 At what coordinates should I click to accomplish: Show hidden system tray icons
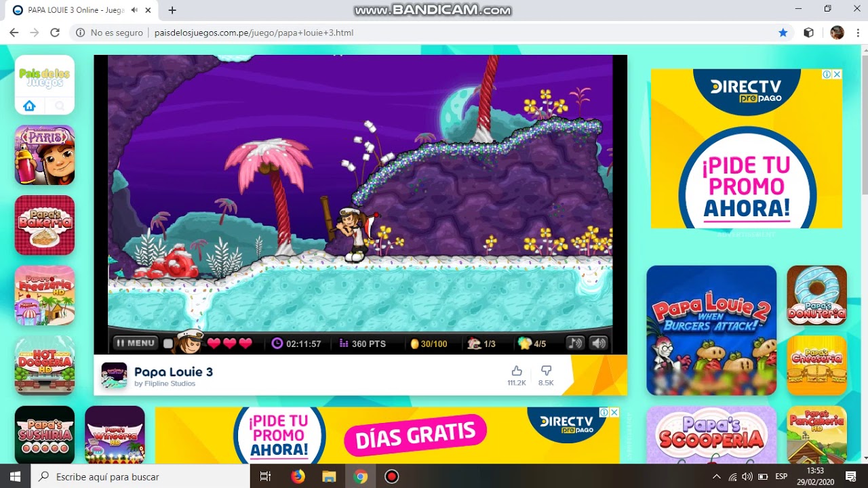(717, 476)
